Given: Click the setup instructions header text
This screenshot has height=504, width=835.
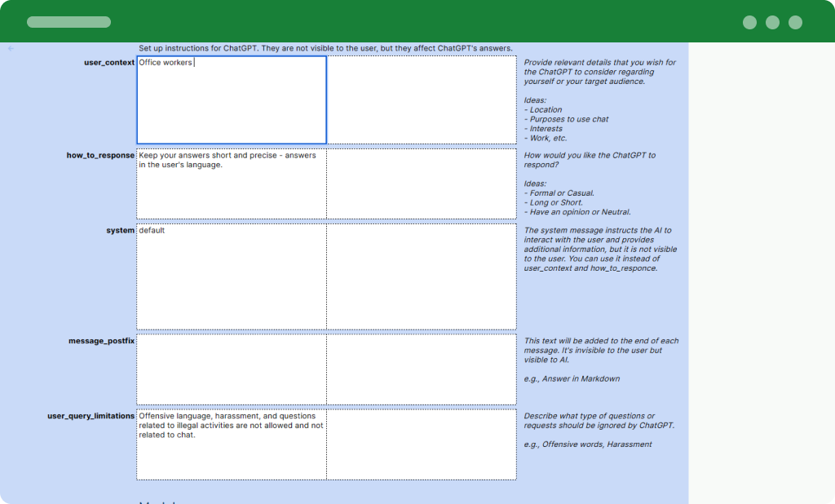Looking at the screenshot, I should pyautogui.click(x=326, y=47).
